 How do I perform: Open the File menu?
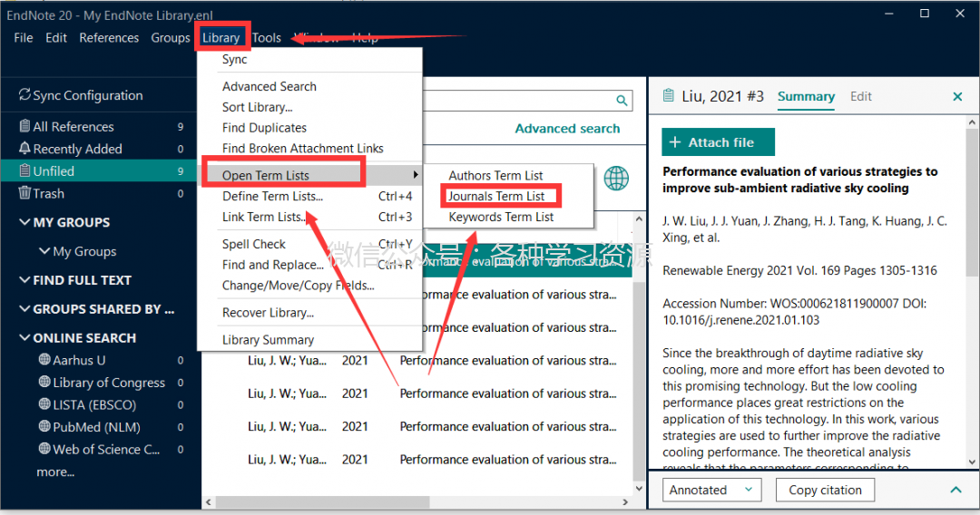pyautogui.click(x=23, y=37)
